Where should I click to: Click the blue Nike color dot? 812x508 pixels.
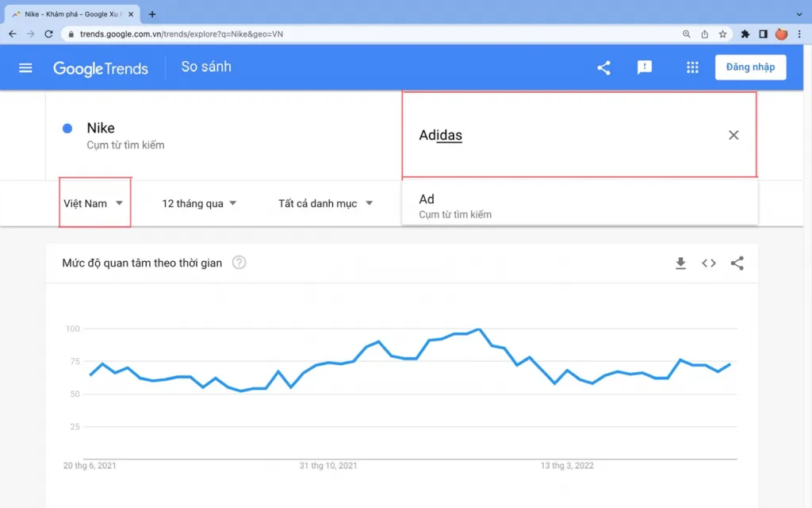pos(67,128)
